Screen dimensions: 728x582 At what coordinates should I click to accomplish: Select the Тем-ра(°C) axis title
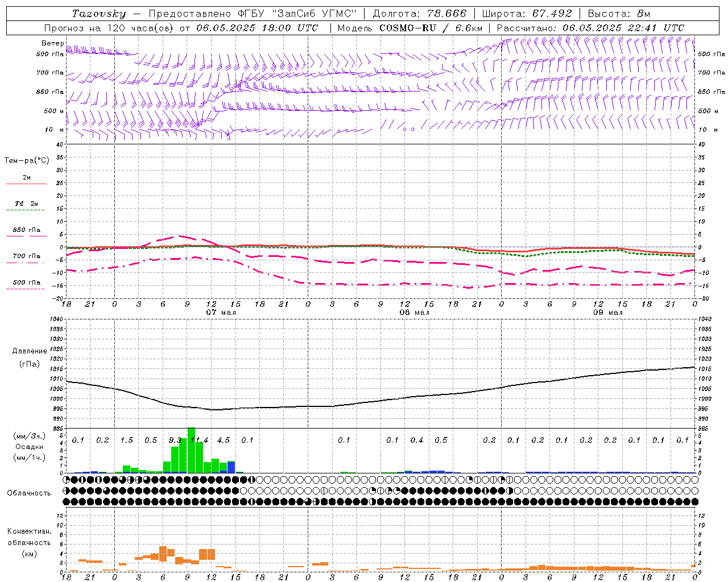click(27, 161)
